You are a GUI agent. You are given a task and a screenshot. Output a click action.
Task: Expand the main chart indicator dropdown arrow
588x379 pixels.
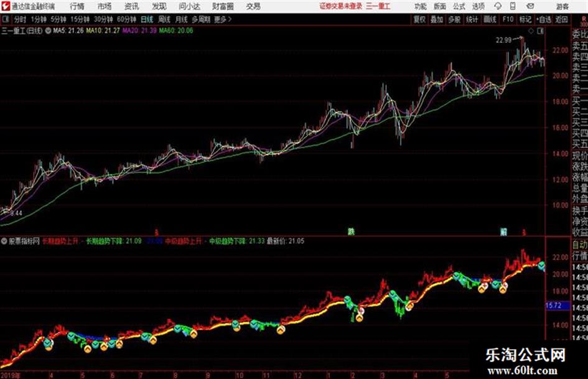[x=48, y=30]
